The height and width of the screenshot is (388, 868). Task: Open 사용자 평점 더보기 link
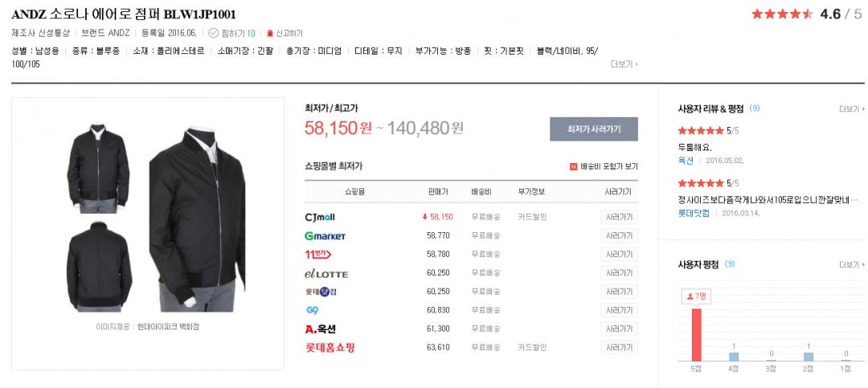pyautogui.click(x=851, y=264)
